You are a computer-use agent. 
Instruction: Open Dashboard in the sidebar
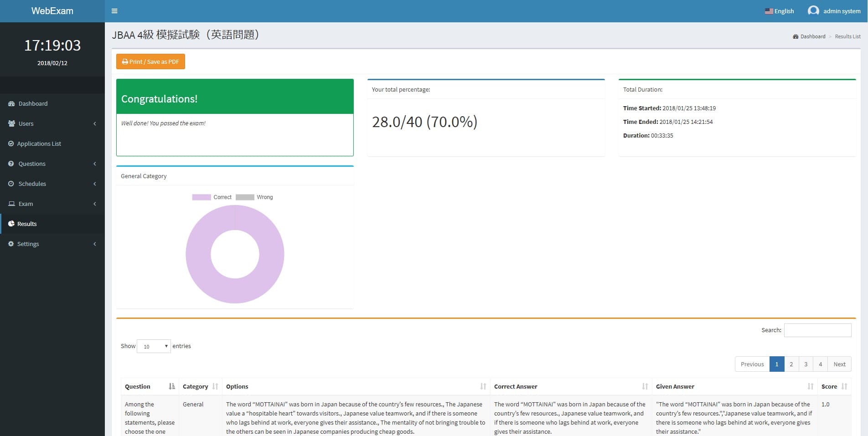pos(52,103)
